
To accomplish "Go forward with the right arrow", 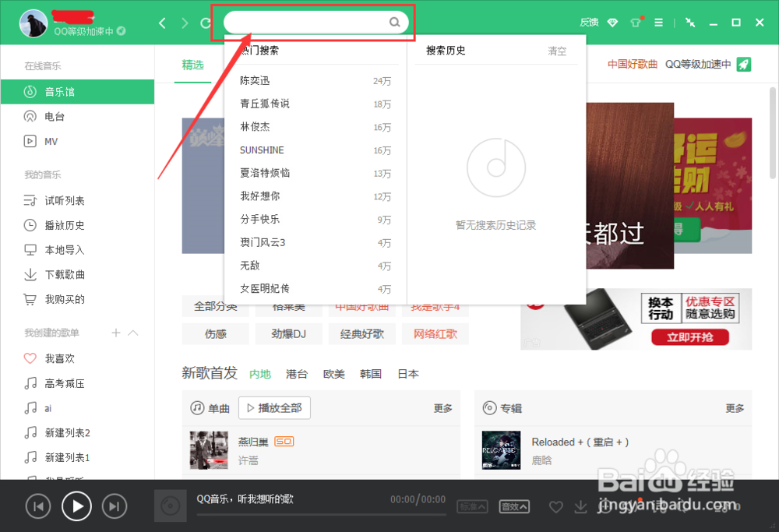I will (185, 23).
